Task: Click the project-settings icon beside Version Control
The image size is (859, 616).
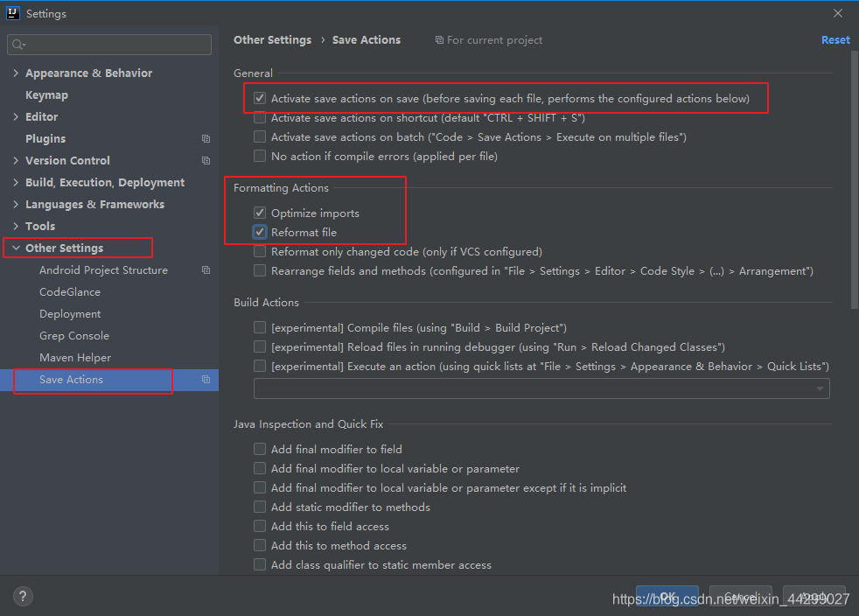Action: point(206,160)
